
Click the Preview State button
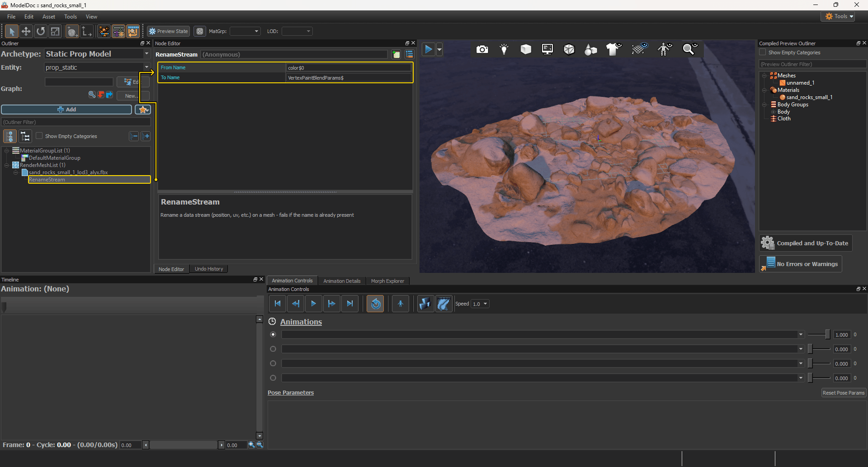(168, 31)
